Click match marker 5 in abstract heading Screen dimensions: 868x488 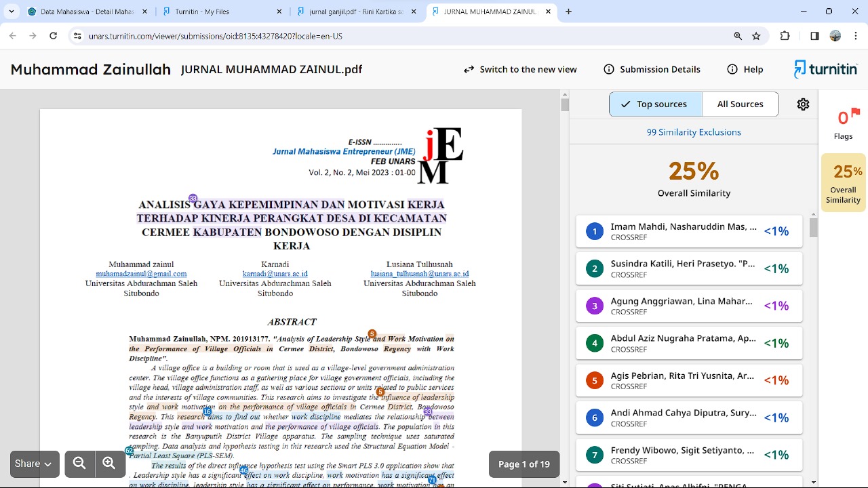pos(372,333)
